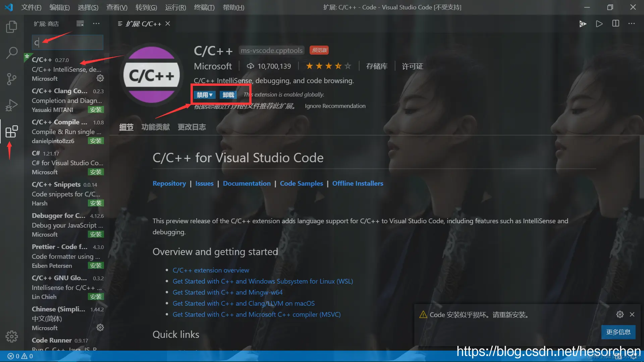Open the 终端(T) menu
This screenshot has width=644, height=362.
click(204, 7)
